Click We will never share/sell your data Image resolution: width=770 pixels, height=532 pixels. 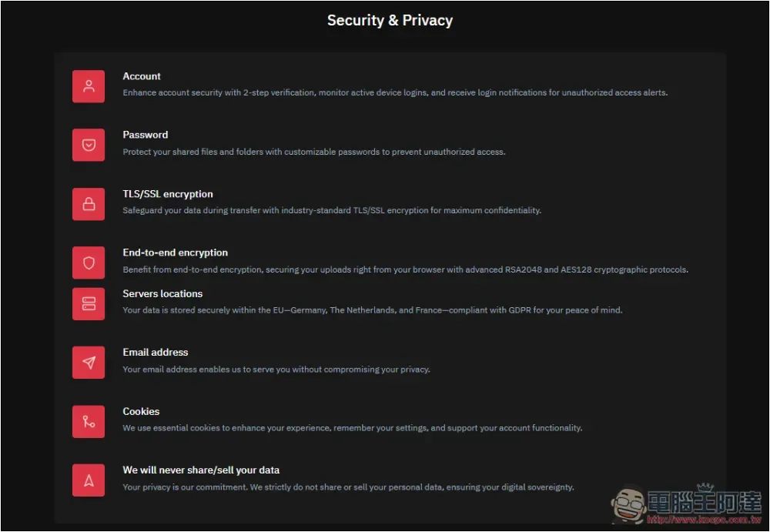pos(201,470)
